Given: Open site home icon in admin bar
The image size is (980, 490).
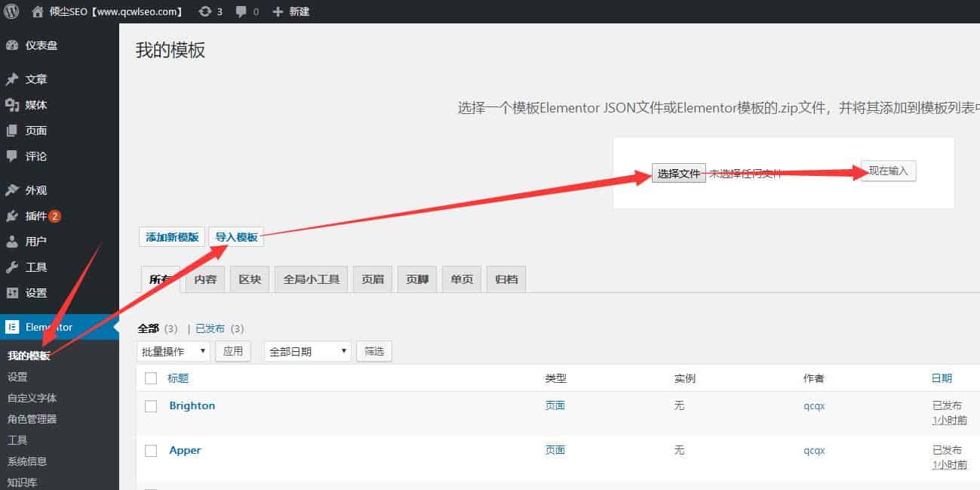Looking at the screenshot, I should point(38,11).
